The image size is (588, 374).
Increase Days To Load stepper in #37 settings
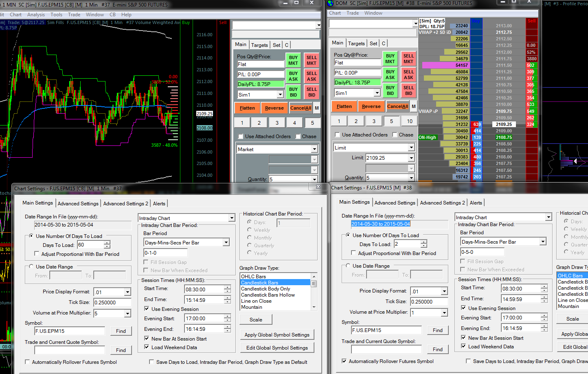(107, 243)
